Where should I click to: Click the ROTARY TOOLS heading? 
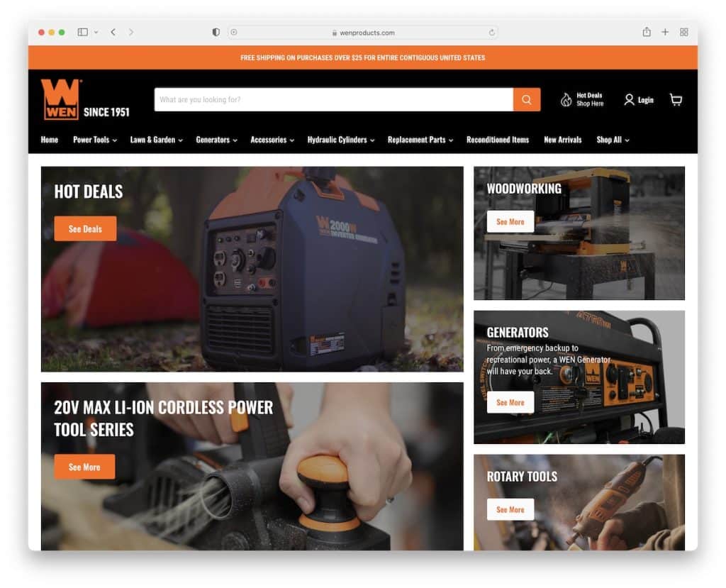click(x=522, y=477)
